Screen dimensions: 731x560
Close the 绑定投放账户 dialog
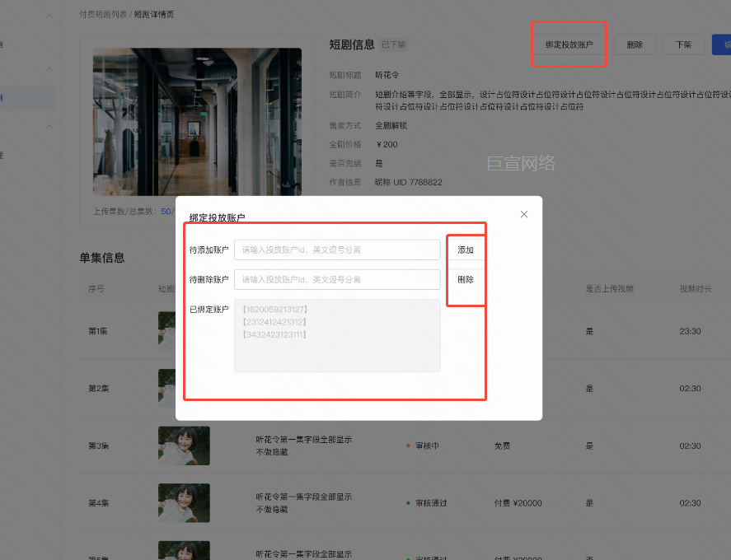coord(524,214)
